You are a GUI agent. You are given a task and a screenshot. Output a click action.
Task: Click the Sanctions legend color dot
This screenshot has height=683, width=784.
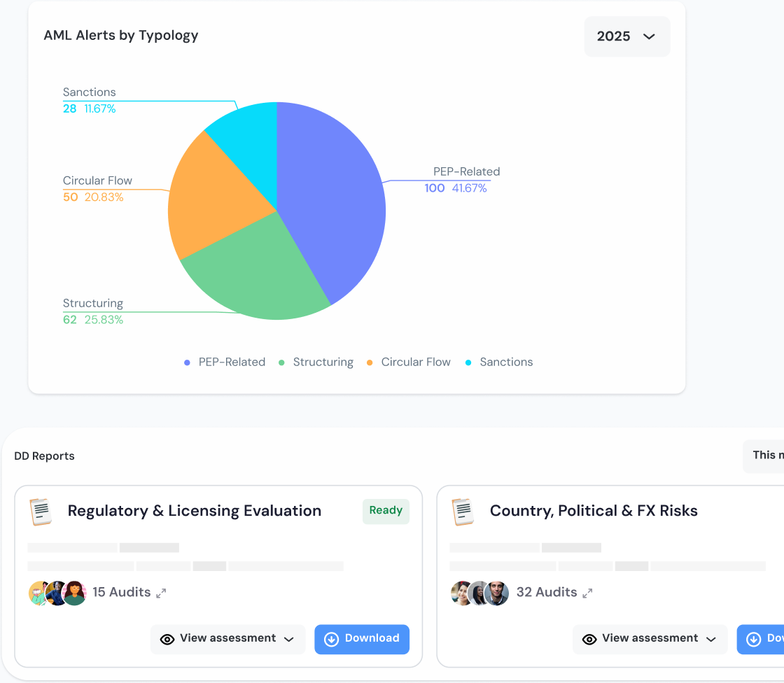(x=468, y=362)
